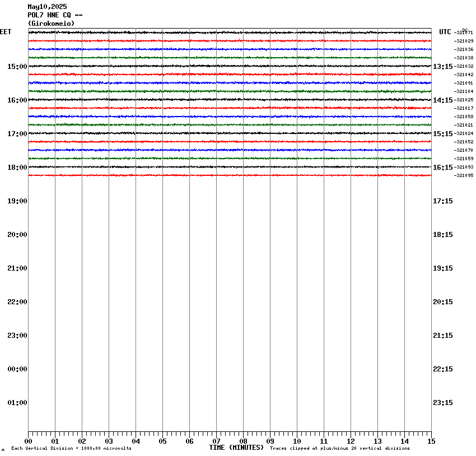Click the EET time label "22:00"

17,302
